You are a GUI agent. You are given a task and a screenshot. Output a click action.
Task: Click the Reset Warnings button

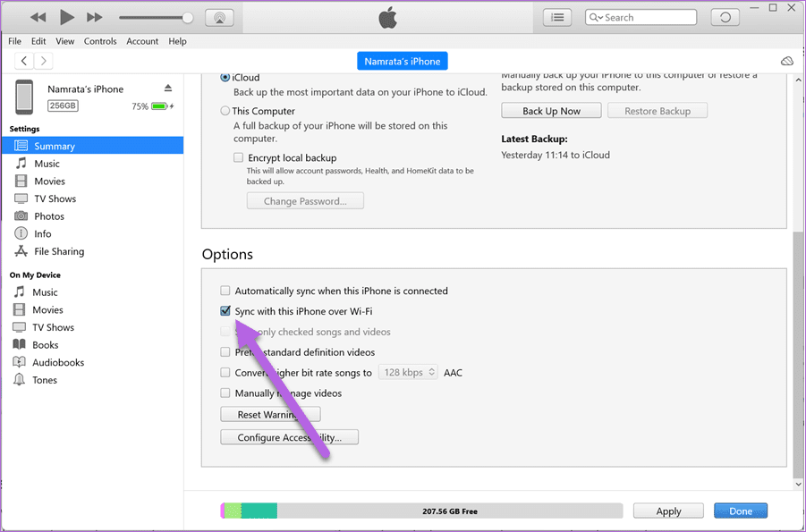270,414
